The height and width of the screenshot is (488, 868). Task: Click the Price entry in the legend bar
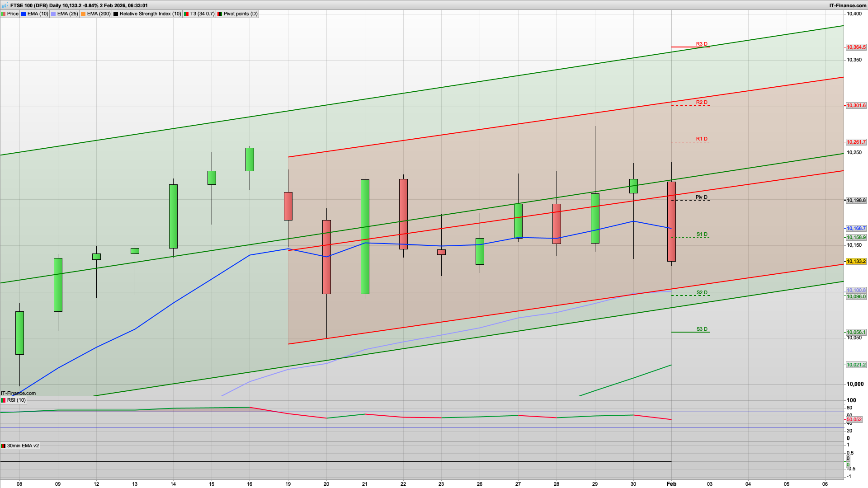(x=12, y=14)
